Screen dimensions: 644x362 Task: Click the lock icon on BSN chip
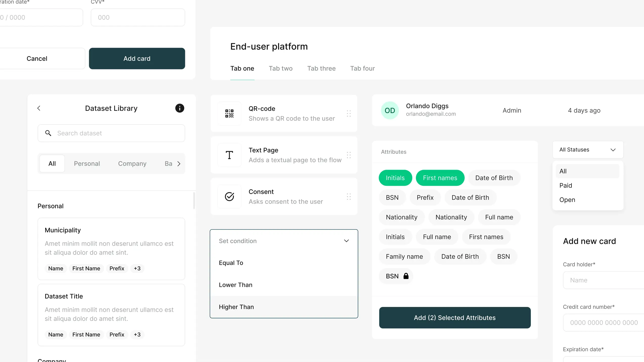[406, 276]
